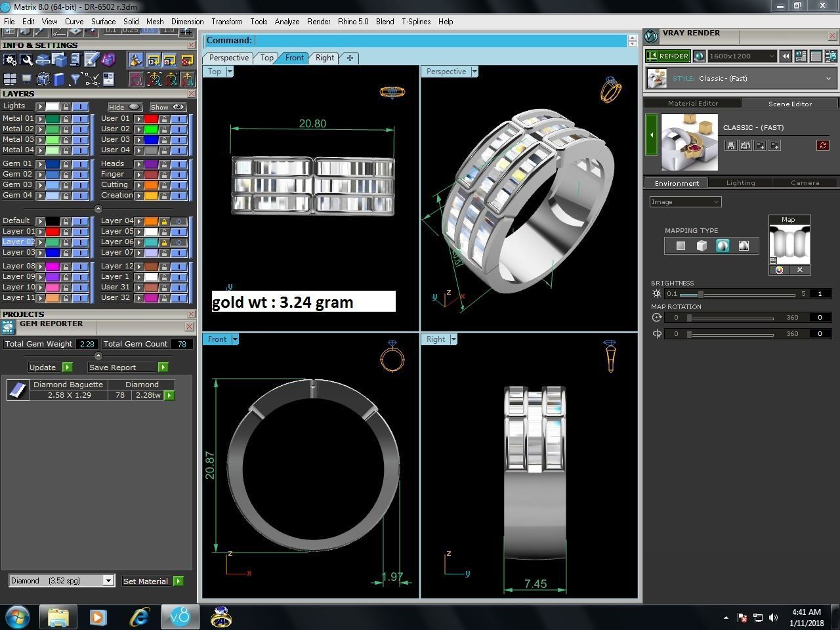Viewport: 840px width, 630px height.
Task: Click the save scene floppy icon
Action: pos(731,145)
